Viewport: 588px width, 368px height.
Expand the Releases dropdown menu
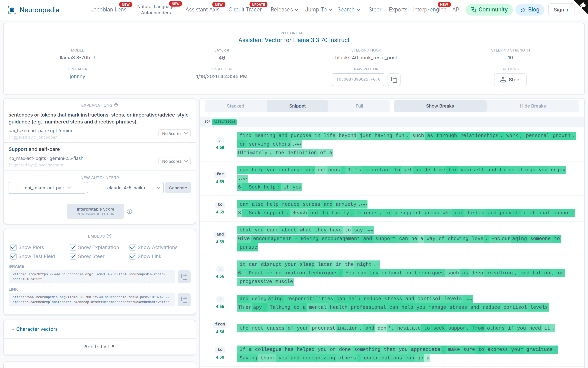coord(284,10)
